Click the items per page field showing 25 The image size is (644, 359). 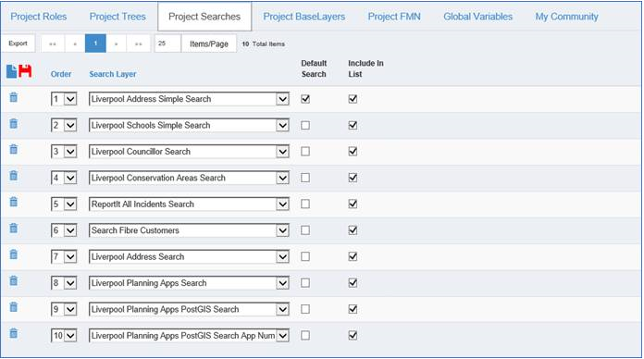(167, 43)
